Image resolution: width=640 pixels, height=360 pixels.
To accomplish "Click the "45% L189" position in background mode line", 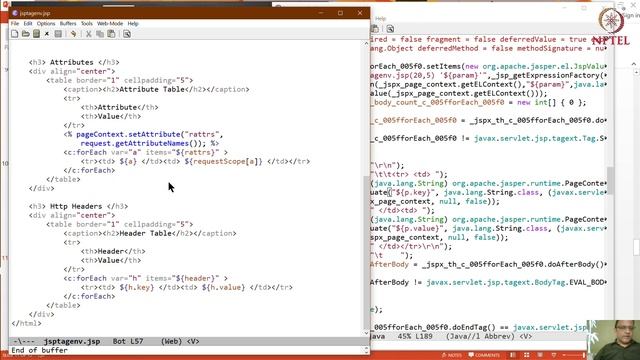I will coord(415,336).
